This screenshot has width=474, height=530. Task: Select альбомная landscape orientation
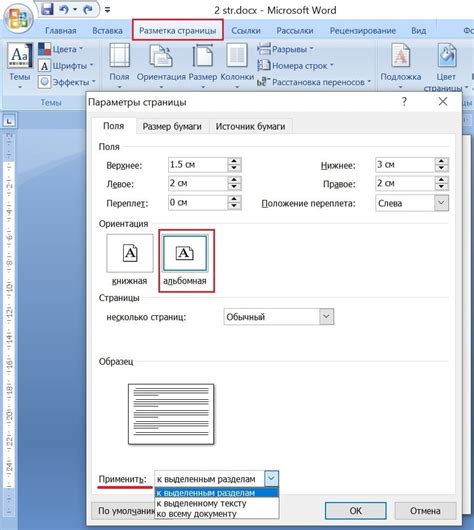(x=185, y=260)
